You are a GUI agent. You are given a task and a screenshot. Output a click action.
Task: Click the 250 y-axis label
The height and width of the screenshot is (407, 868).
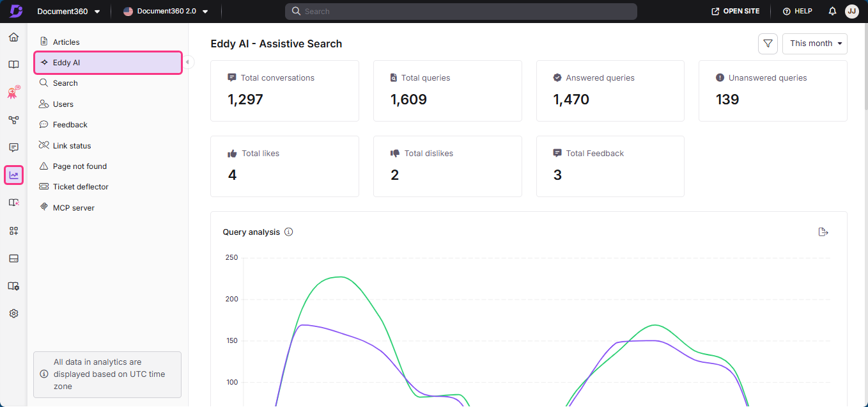tap(231, 258)
